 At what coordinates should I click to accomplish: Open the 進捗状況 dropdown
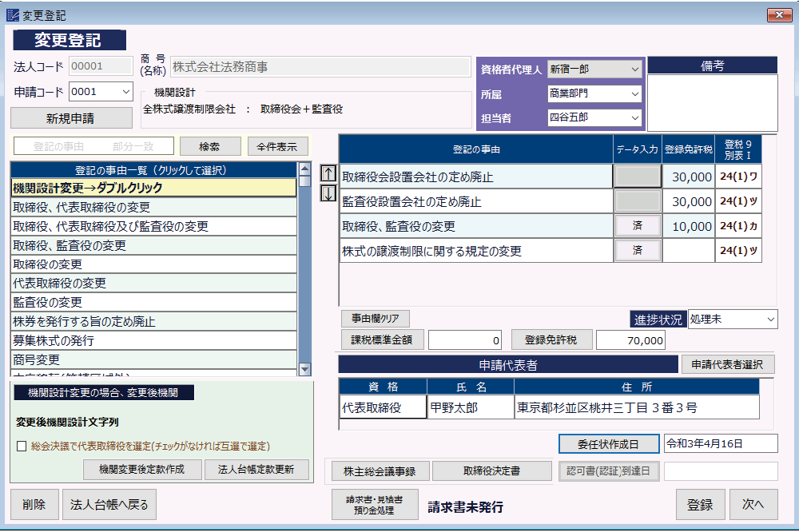(x=770, y=320)
